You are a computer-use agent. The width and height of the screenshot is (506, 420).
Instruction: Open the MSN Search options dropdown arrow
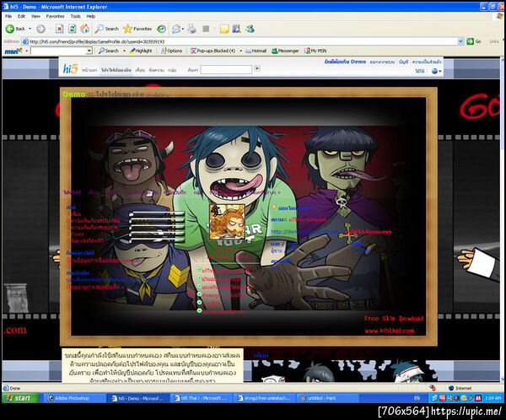pos(124,51)
